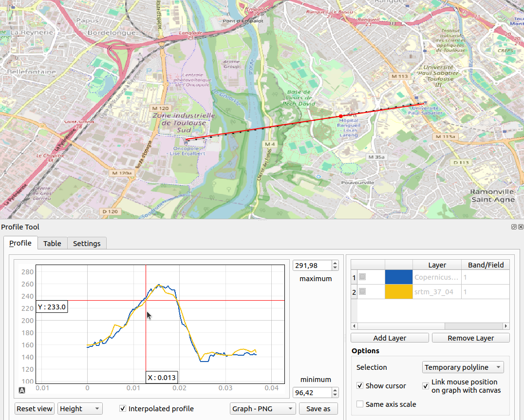Toggle the srtm_37_04 layer checkbox
524x420 pixels.
(x=362, y=292)
